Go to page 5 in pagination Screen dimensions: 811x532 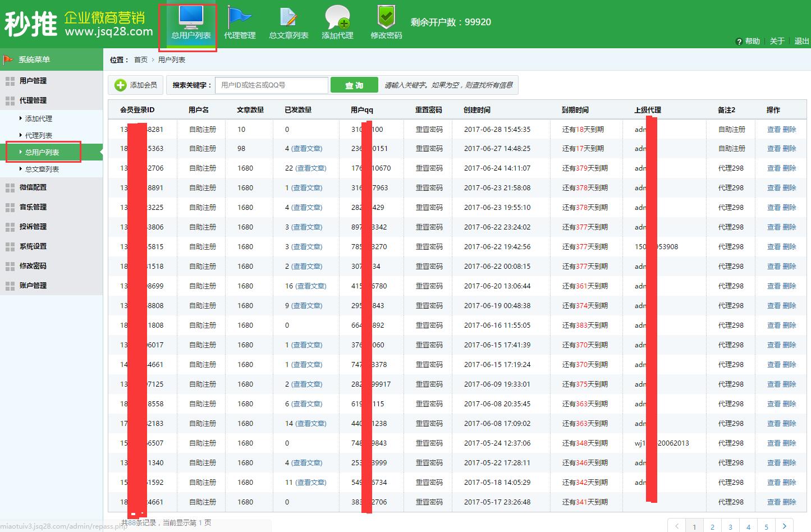point(766,527)
